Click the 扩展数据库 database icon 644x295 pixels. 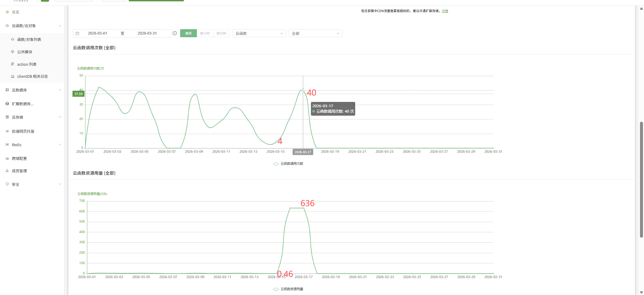click(7, 104)
